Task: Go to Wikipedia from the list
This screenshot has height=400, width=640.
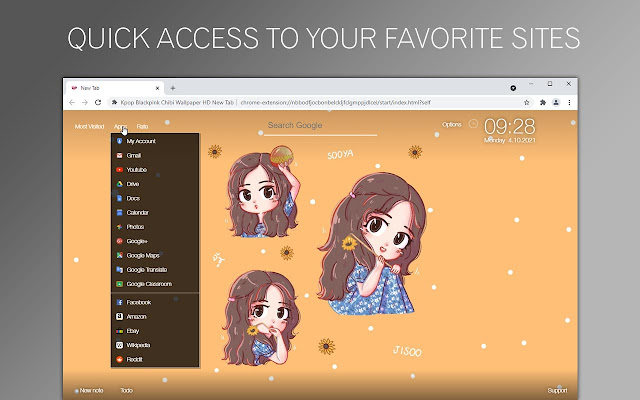Action: pyautogui.click(x=155, y=345)
